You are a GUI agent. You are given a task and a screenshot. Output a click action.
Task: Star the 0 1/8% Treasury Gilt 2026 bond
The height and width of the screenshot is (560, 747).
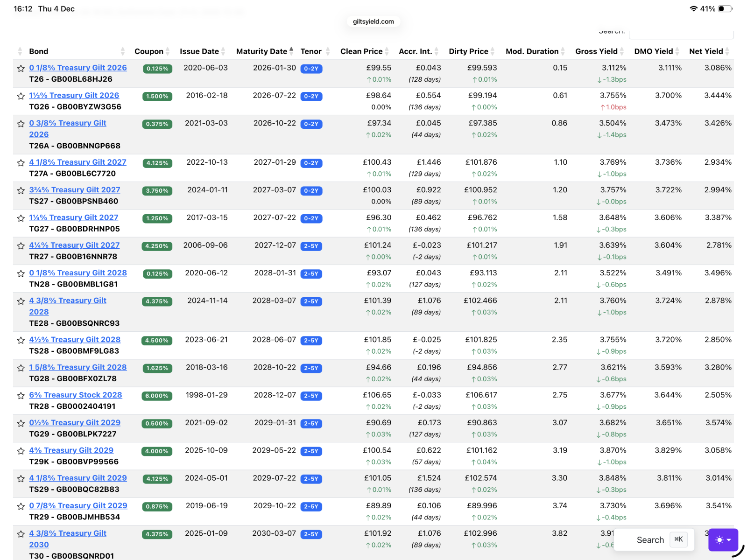click(21, 69)
